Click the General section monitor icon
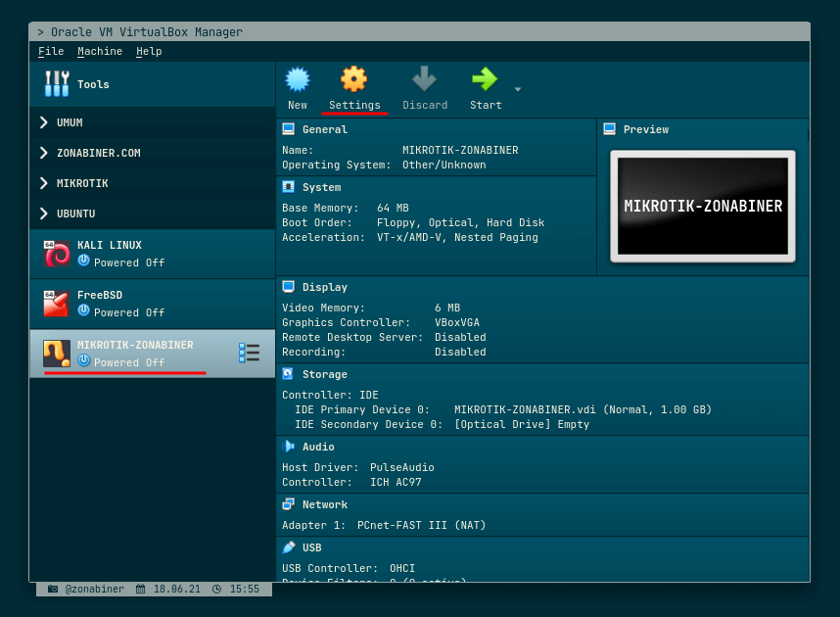The width and height of the screenshot is (840, 617). point(288,128)
